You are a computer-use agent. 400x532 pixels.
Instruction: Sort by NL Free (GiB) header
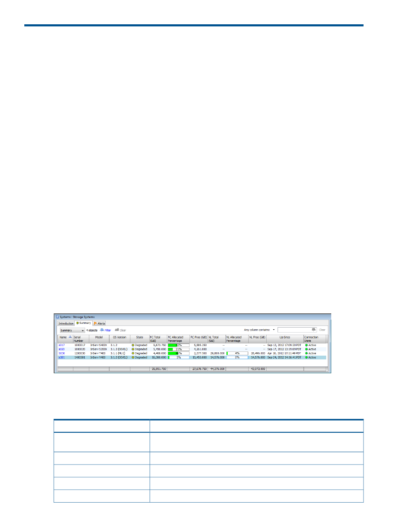tap(257, 339)
